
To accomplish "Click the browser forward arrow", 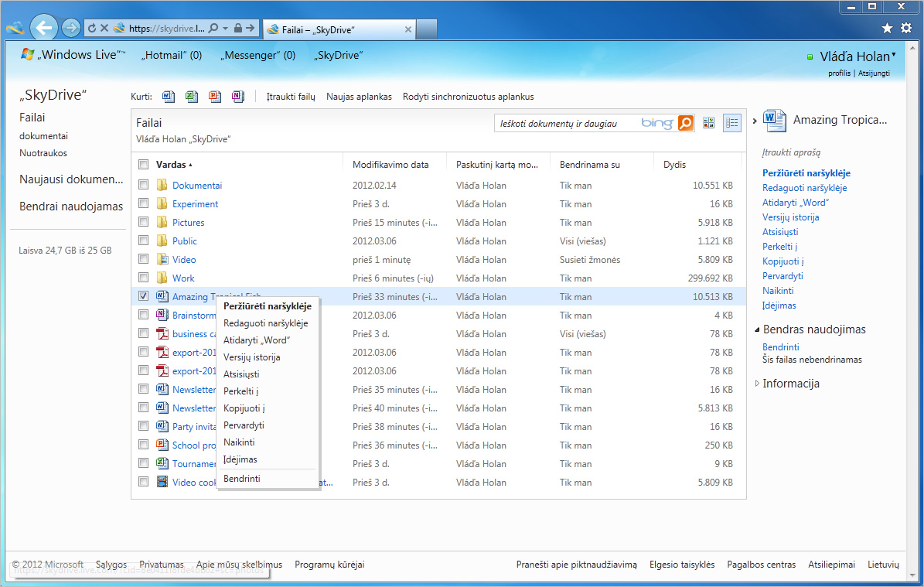I will pyautogui.click(x=70, y=28).
